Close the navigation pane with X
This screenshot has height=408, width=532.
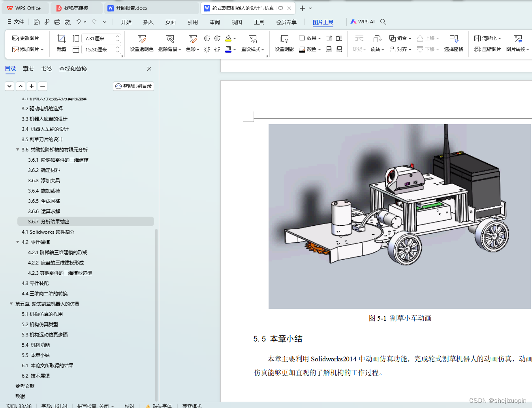149,69
